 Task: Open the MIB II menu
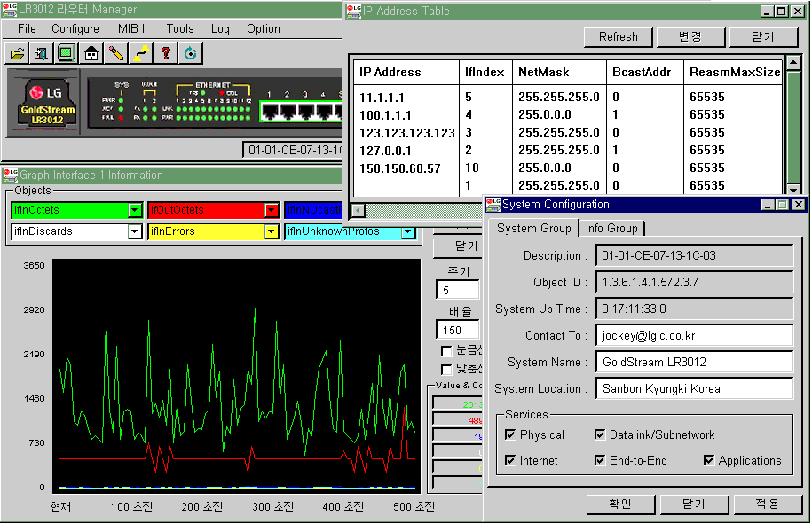132,29
